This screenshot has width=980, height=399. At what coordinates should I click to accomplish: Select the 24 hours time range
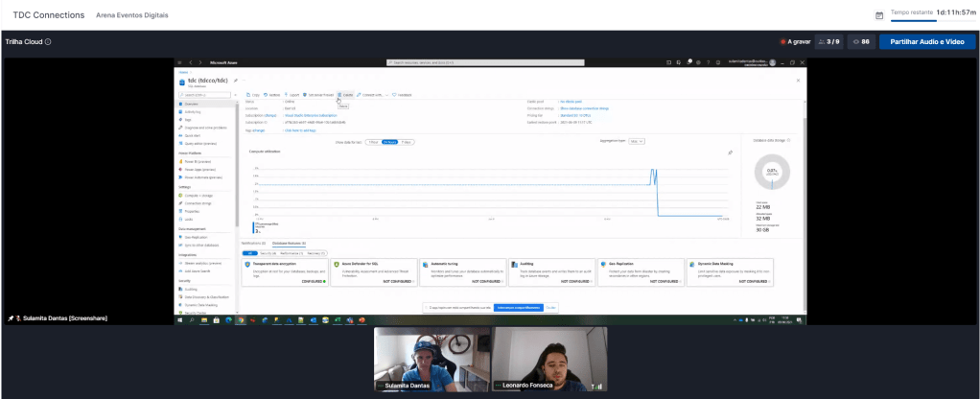(389, 141)
